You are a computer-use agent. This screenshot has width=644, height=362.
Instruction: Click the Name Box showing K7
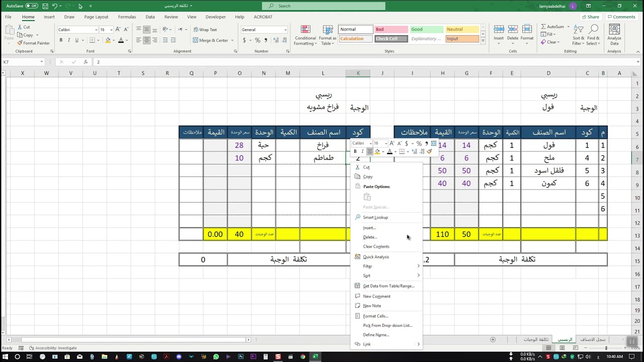[x=21, y=62]
